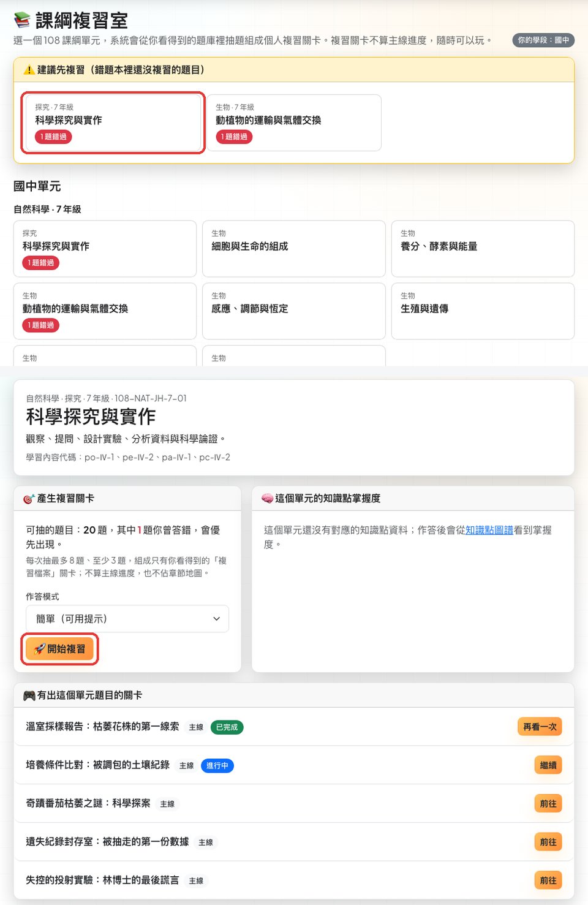Click the 學習內容代碼 line of codes

click(128, 458)
